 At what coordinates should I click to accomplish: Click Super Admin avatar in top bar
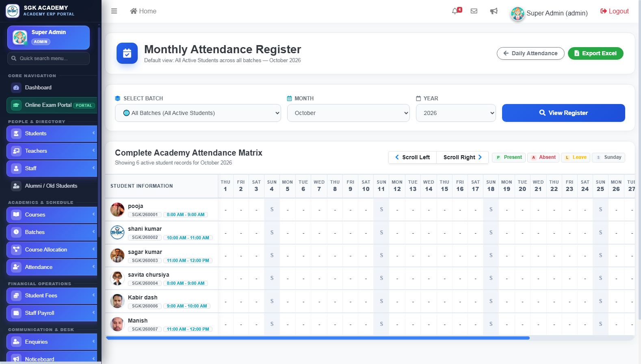(x=518, y=13)
